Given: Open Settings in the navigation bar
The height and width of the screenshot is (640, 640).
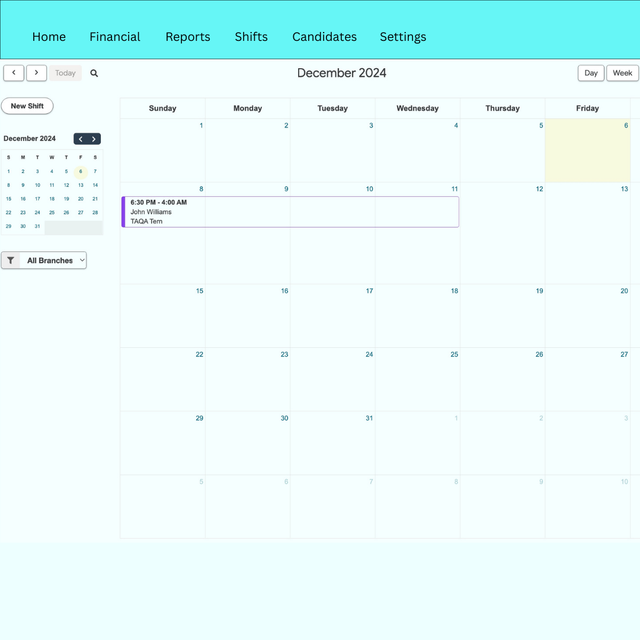Looking at the screenshot, I should 403,37.
